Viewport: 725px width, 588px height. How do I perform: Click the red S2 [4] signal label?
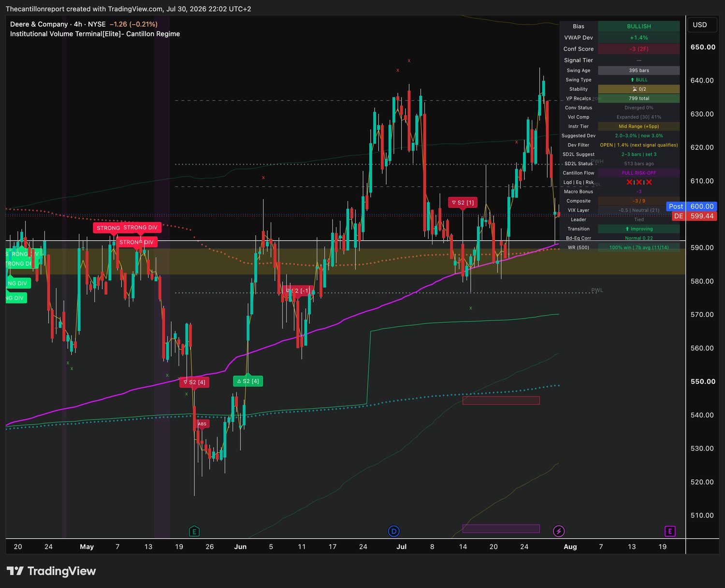[x=195, y=382]
